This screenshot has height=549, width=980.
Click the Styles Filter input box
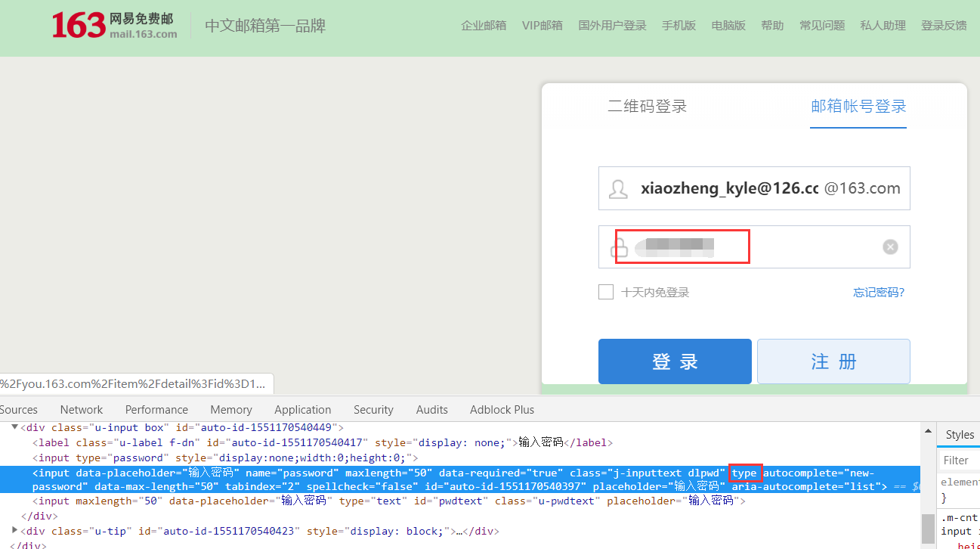(x=958, y=460)
